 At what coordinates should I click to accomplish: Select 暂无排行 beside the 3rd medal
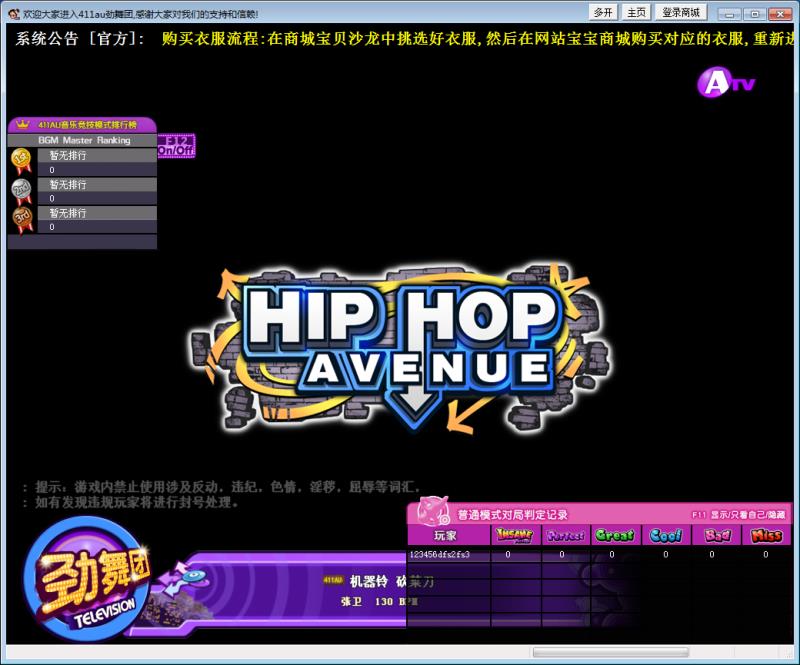click(x=68, y=213)
